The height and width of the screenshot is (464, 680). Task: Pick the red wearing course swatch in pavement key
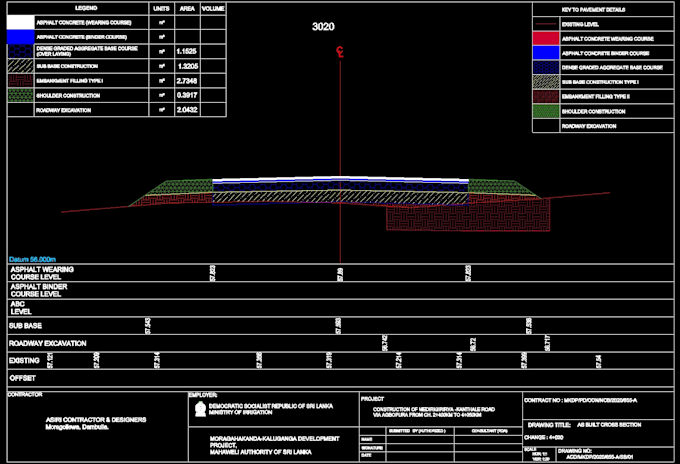click(545, 38)
